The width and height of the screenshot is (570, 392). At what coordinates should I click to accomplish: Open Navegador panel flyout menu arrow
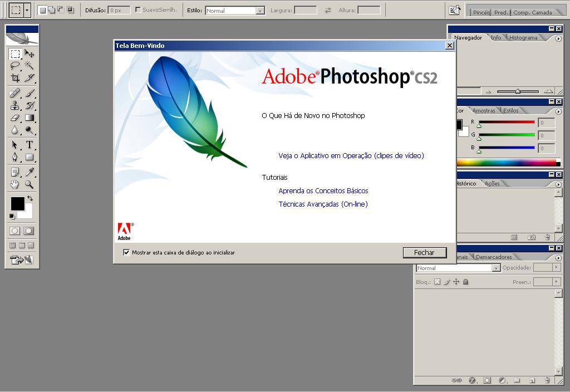(559, 38)
